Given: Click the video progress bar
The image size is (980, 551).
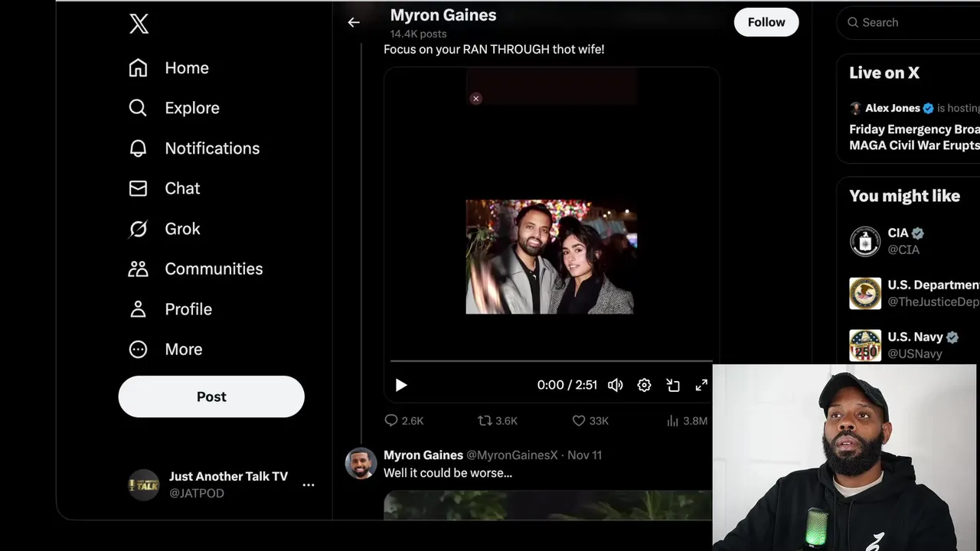Looking at the screenshot, I should tap(551, 360).
